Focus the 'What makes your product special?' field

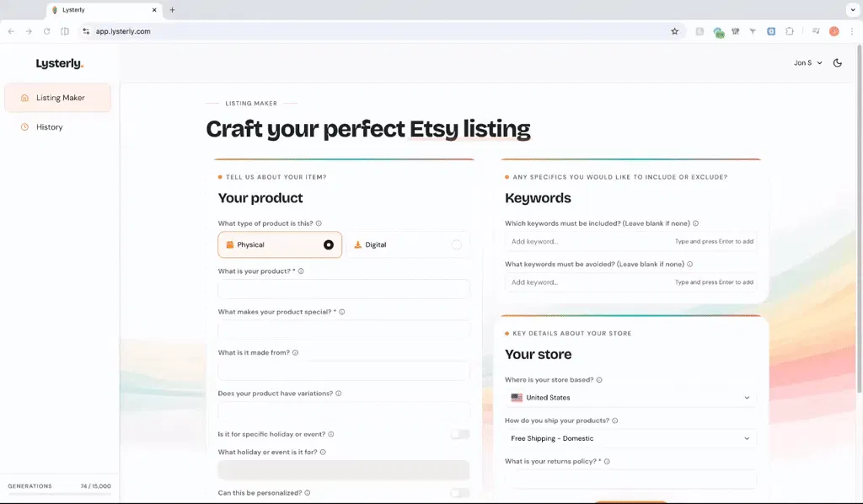point(344,330)
